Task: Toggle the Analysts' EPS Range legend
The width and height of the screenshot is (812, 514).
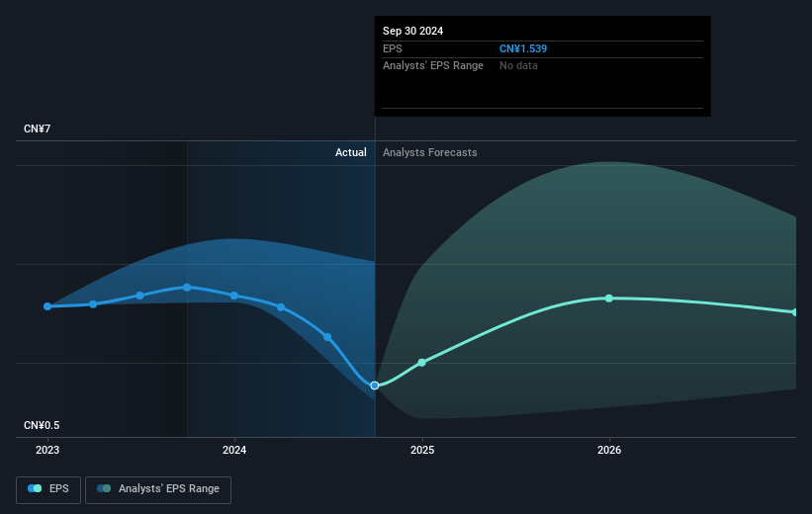Action: pos(158,489)
